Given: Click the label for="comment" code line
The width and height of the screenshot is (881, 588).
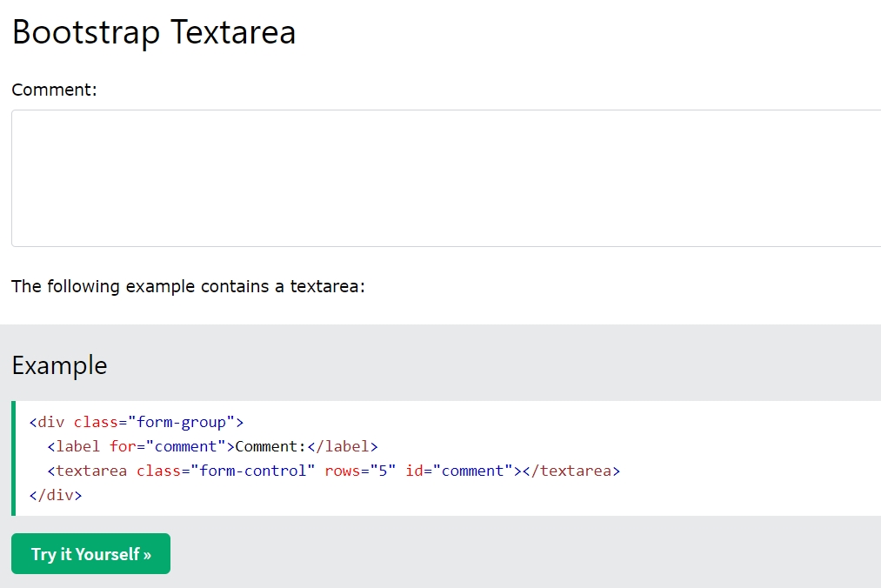Looking at the screenshot, I should [x=212, y=446].
